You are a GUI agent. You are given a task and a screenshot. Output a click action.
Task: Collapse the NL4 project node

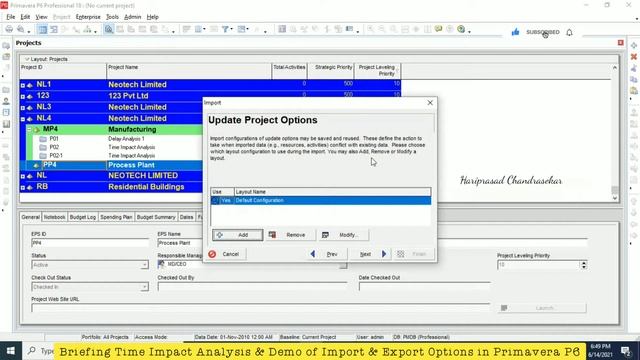click(x=23, y=119)
